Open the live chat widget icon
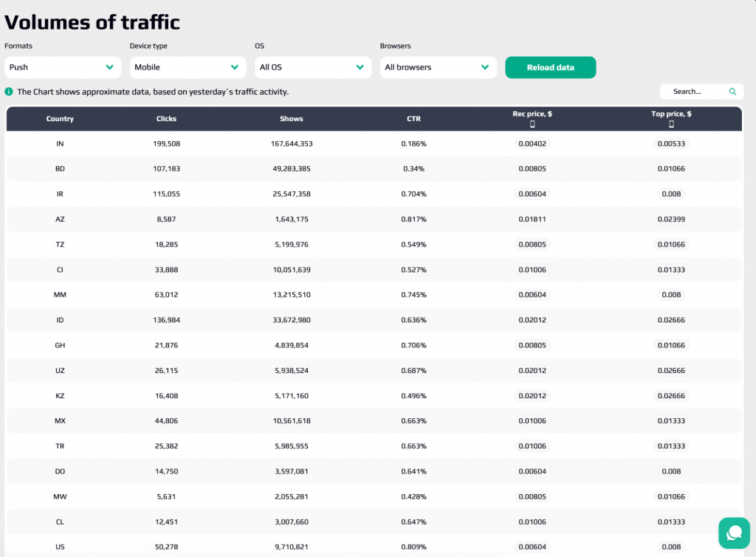756x557 pixels. point(734,533)
